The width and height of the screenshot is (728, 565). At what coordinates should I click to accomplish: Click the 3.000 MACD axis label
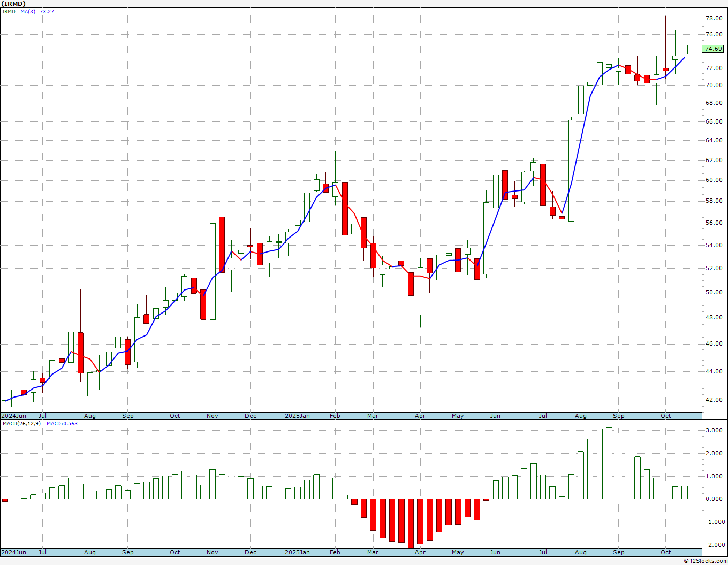(715, 430)
